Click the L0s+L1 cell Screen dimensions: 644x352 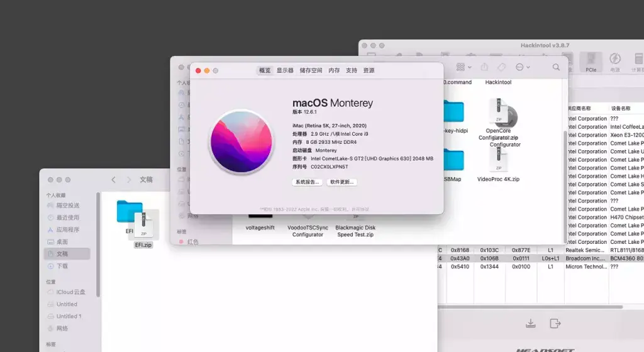pos(550,258)
